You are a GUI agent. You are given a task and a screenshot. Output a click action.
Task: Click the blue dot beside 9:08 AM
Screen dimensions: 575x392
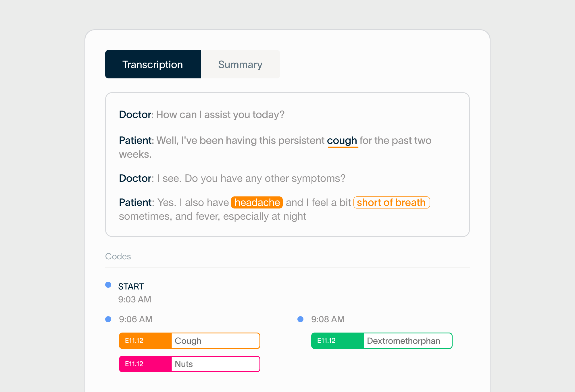[301, 319]
